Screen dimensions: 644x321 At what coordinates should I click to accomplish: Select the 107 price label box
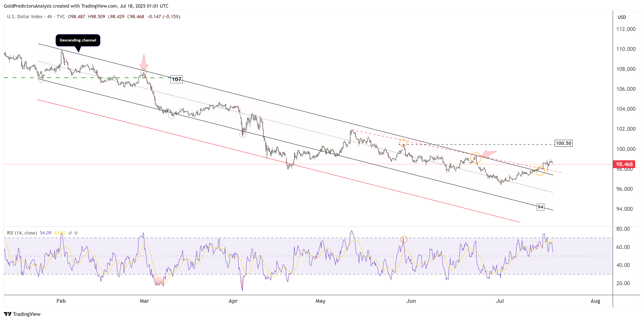[x=177, y=79]
